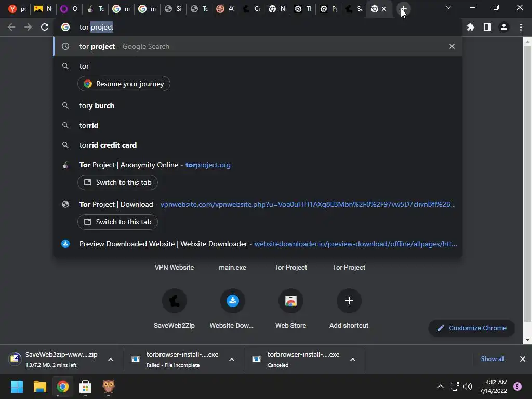Open File Explorer from the taskbar

pos(39,387)
